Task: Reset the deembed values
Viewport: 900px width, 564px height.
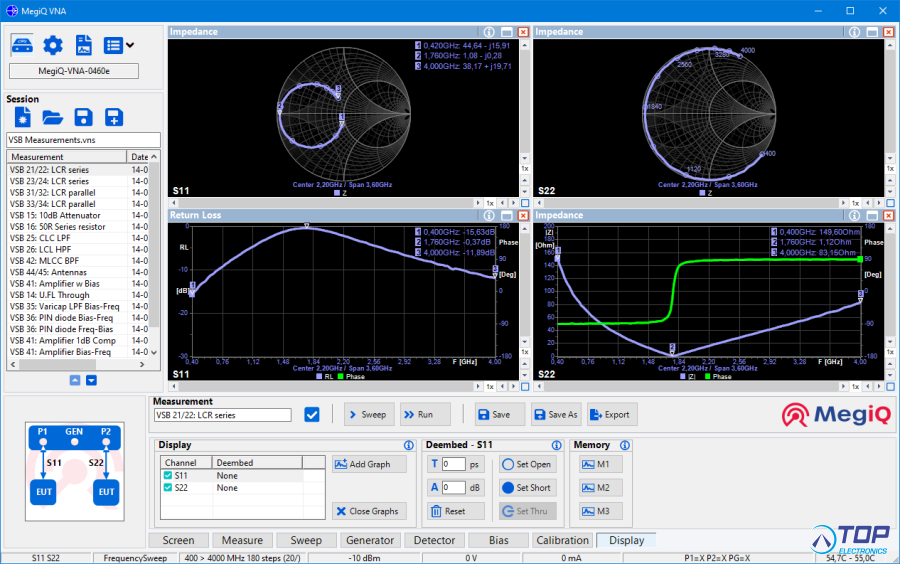Action: pyautogui.click(x=456, y=511)
